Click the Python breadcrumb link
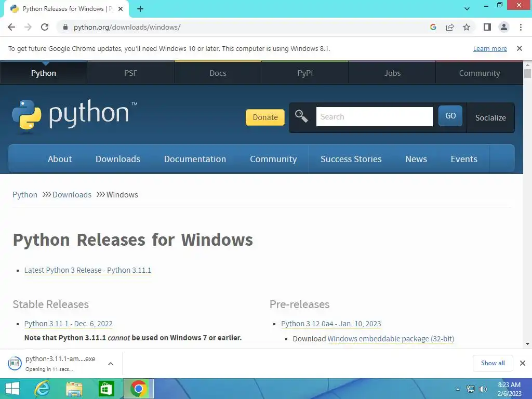This screenshot has width=532, height=399. pyautogui.click(x=25, y=195)
